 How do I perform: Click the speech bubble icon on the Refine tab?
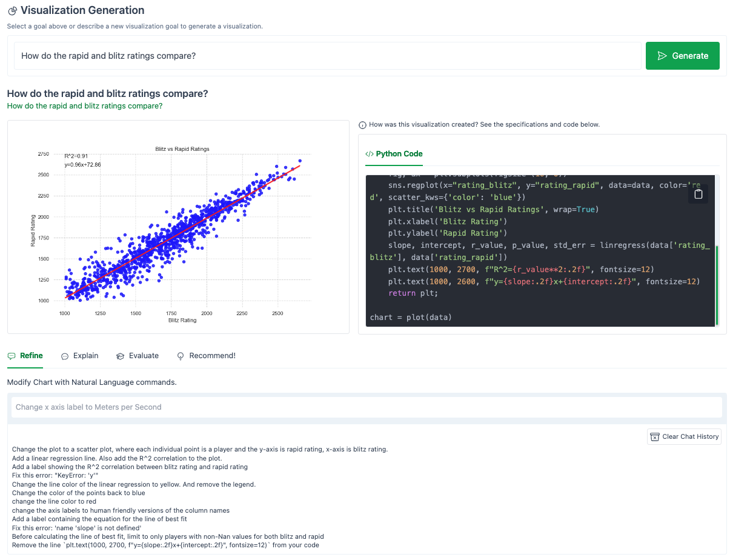pos(13,356)
